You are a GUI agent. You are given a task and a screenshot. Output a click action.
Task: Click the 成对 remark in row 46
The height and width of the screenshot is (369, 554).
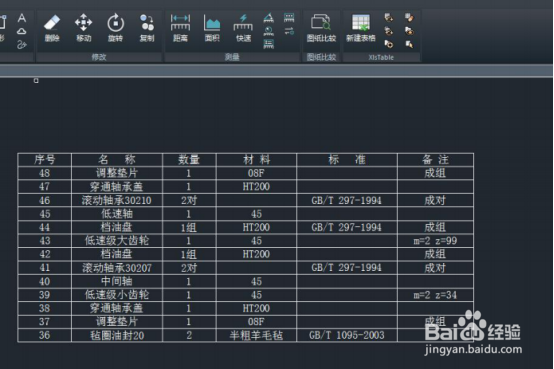[x=435, y=200]
